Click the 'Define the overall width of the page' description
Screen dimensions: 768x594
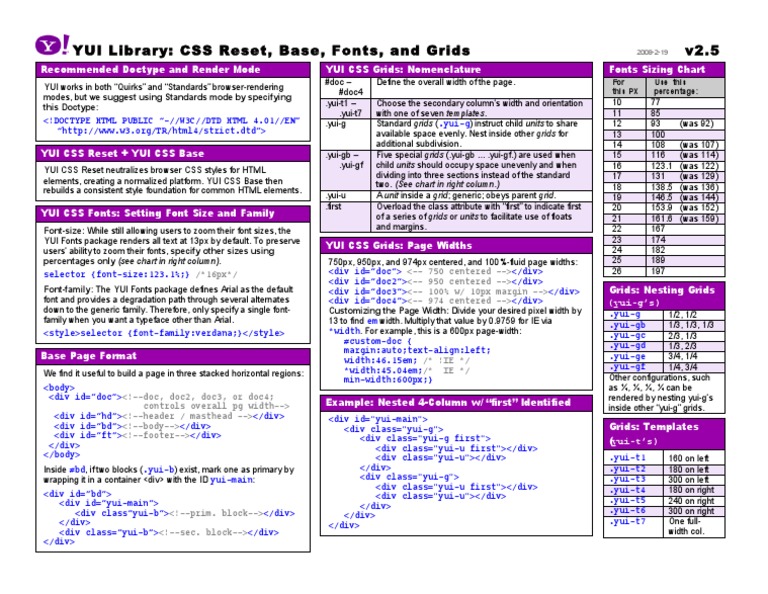tap(446, 82)
